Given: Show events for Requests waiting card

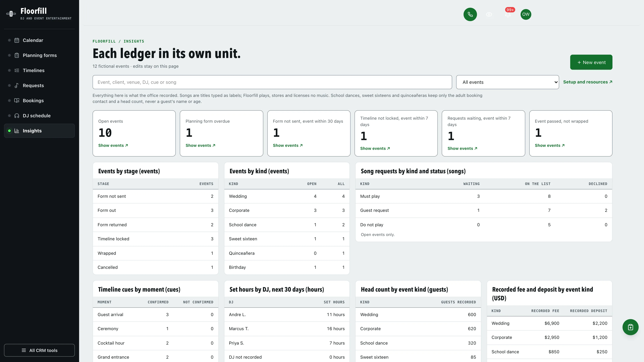Looking at the screenshot, I should pyautogui.click(x=462, y=148).
